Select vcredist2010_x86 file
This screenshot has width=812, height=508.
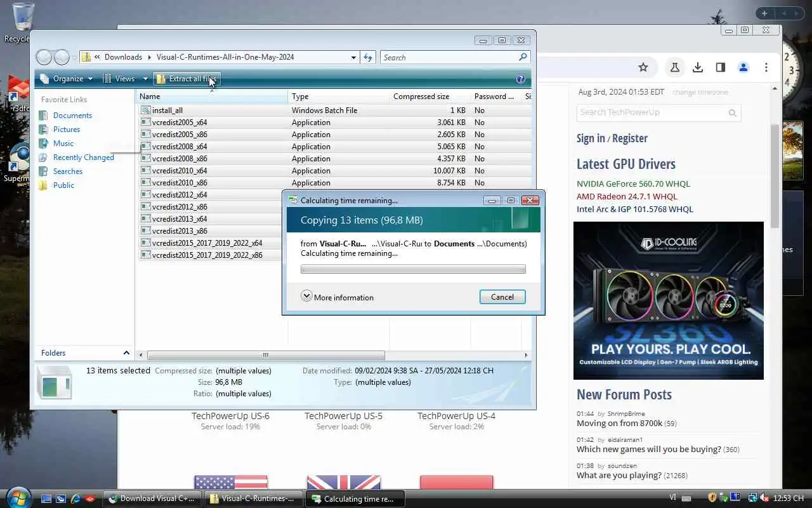(x=180, y=183)
